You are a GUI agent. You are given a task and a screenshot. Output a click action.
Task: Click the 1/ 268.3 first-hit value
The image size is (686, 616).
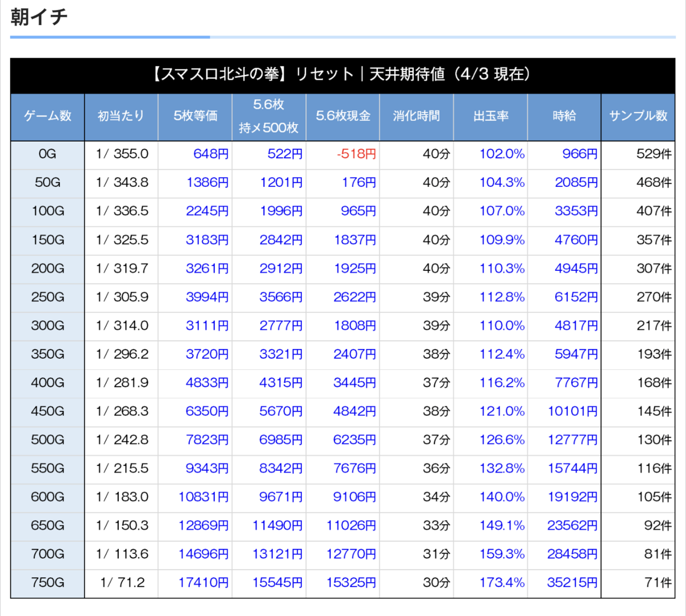tap(122, 411)
